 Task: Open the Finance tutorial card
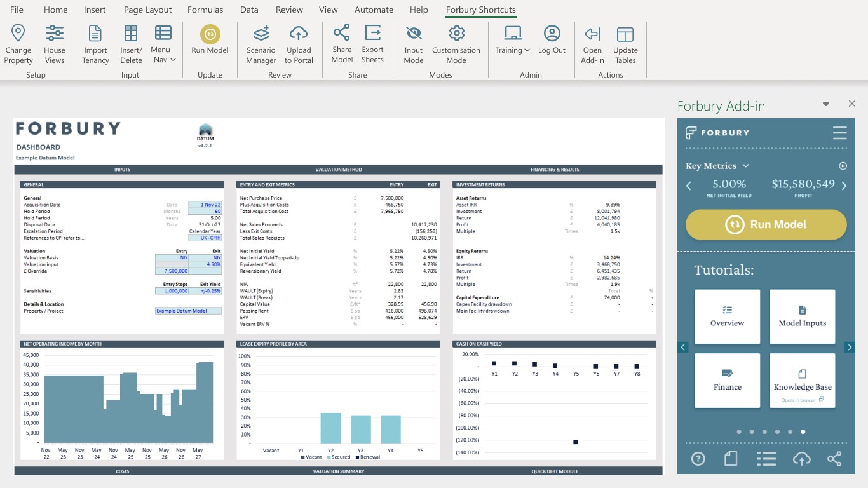[727, 380]
